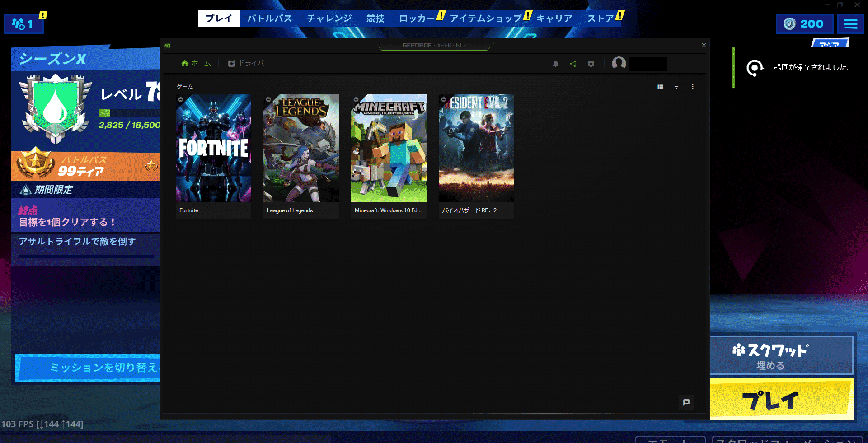
Task: Click the NVIDIA logo in the title bar
Action: [x=167, y=45]
